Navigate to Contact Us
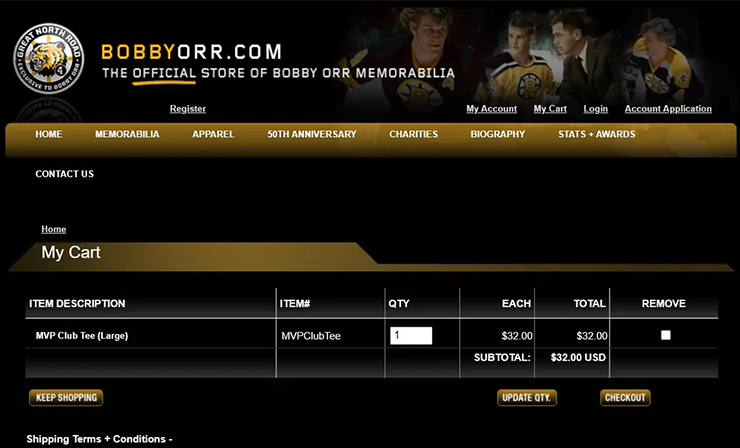 65,174
